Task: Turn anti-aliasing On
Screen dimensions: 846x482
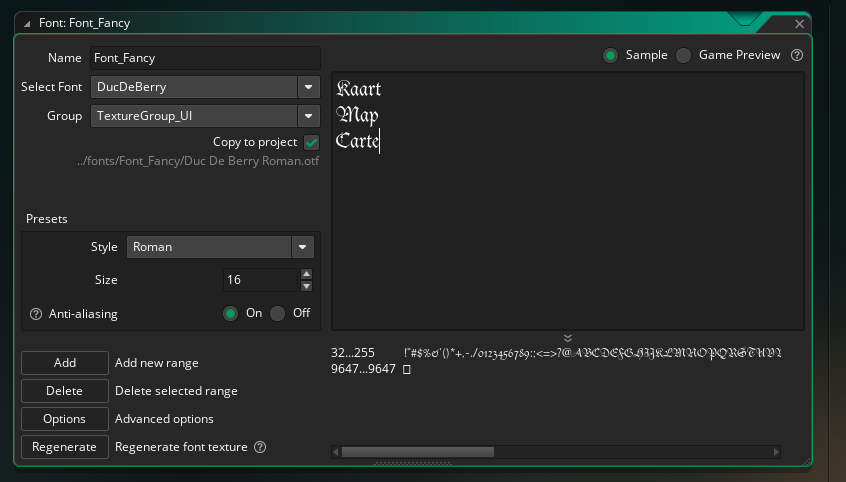Action: (230, 314)
